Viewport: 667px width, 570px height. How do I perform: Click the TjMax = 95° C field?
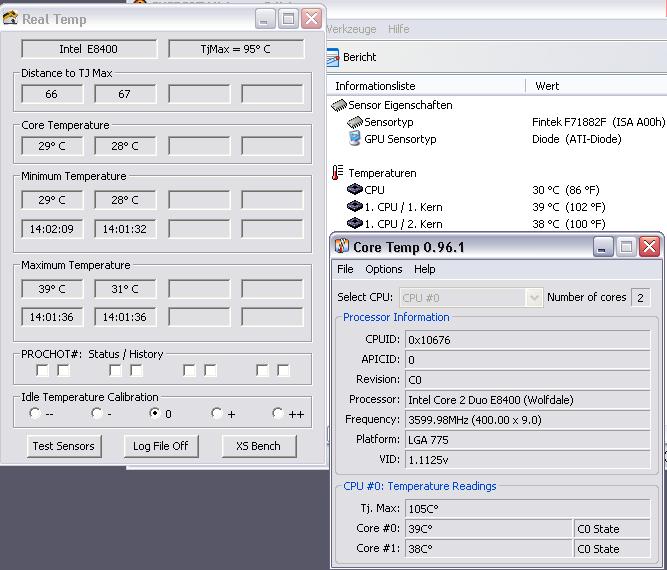(x=236, y=49)
